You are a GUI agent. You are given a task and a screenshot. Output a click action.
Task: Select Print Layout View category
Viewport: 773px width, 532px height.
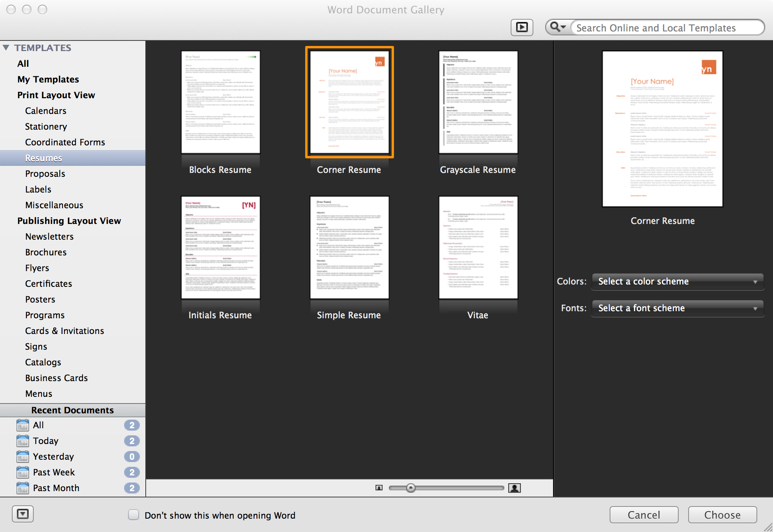click(56, 95)
